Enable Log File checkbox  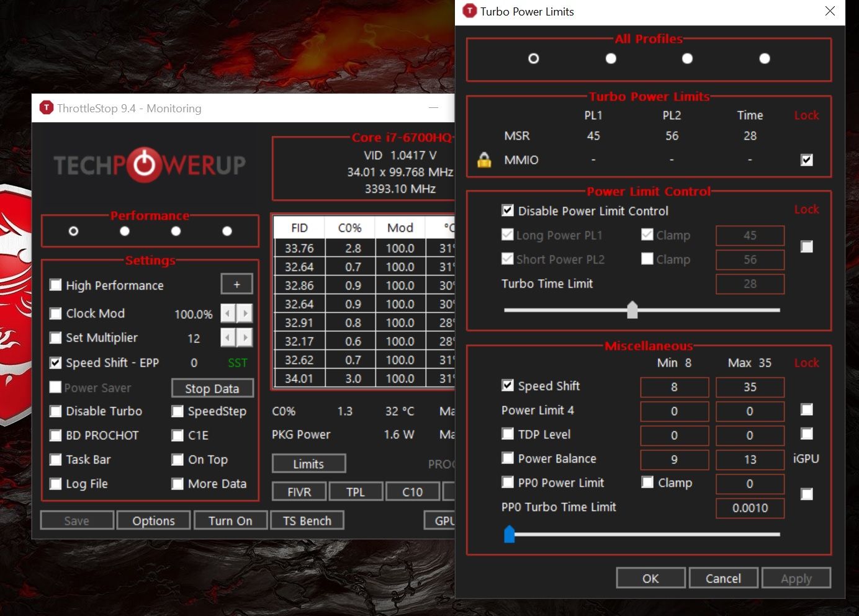click(56, 484)
